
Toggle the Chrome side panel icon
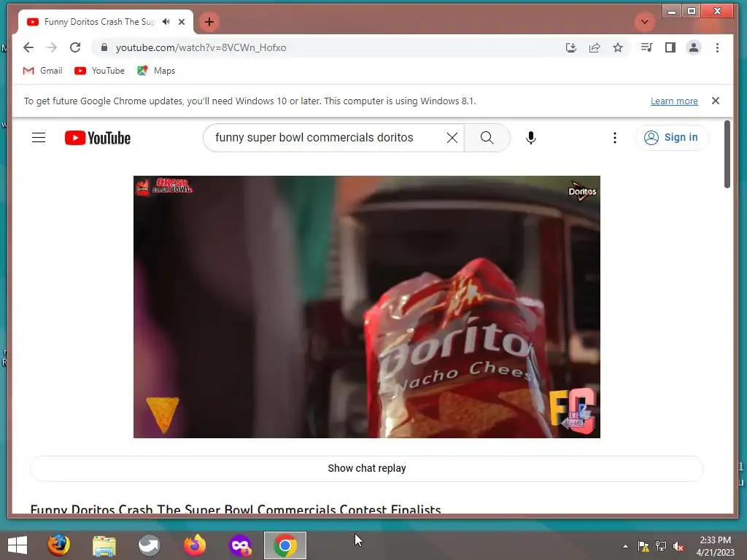click(670, 47)
